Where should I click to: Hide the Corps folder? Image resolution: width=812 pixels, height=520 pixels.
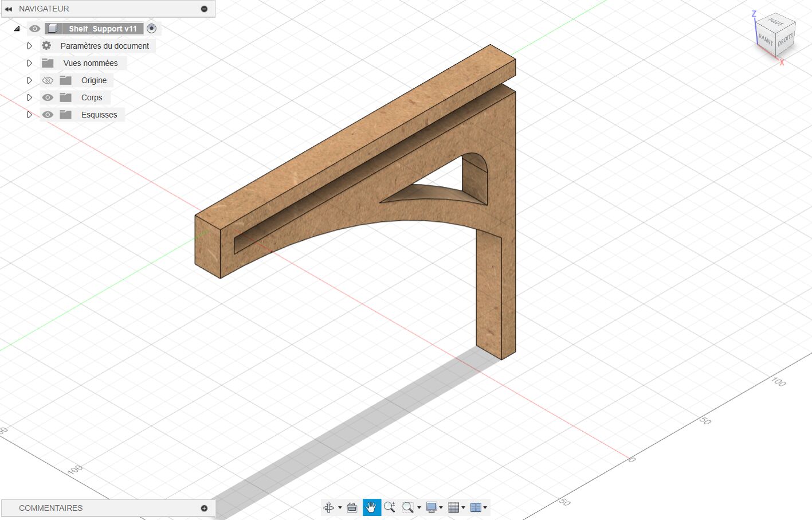[x=48, y=97]
